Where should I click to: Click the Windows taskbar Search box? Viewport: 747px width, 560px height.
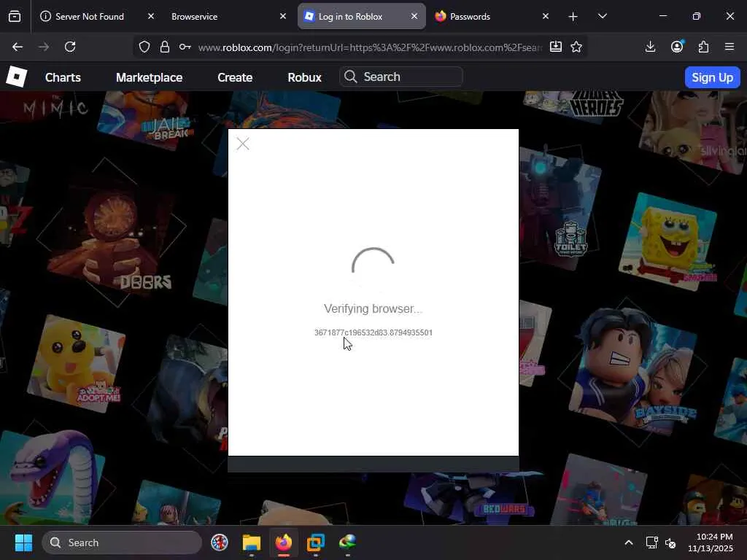[122, 542]
